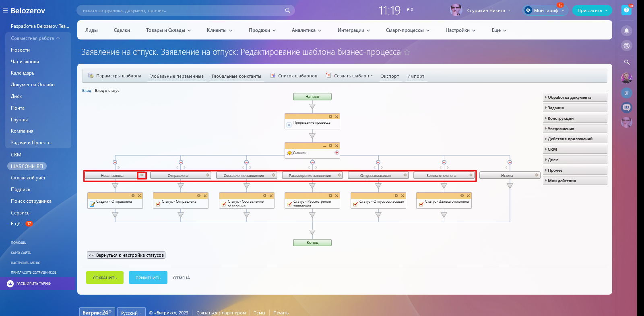The height and width of the screenshot is (316, 644).
Task: Open settings gear of Отпуск согласован branch
Action: (x=405, y=175)
